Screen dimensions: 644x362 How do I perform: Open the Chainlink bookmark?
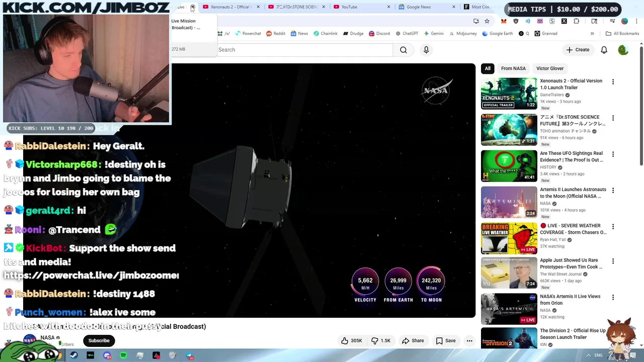[325, 34]
